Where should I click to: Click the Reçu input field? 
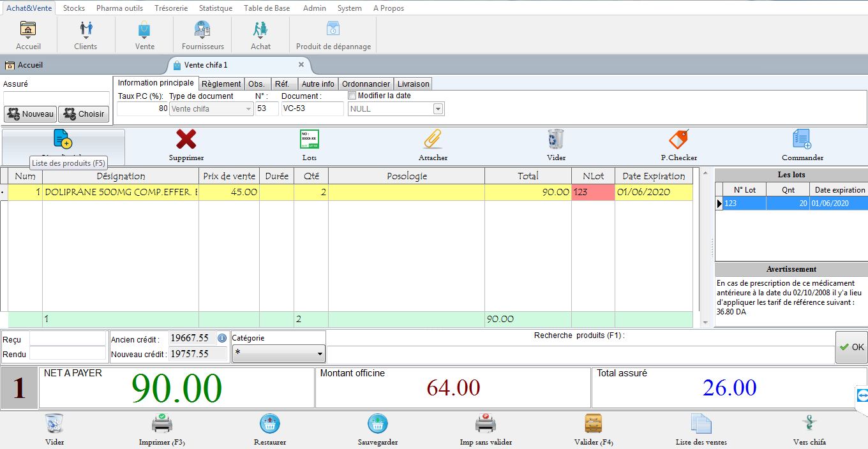pos(67,339)
